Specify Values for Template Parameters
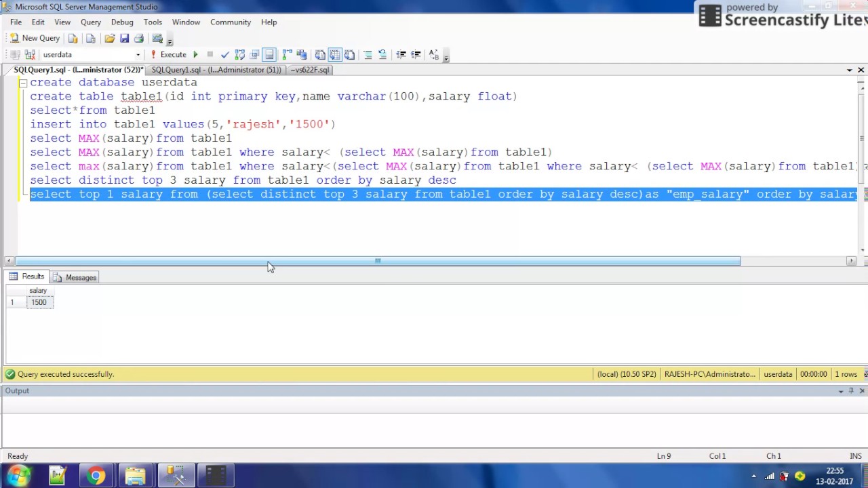 [x=434, y=55]
